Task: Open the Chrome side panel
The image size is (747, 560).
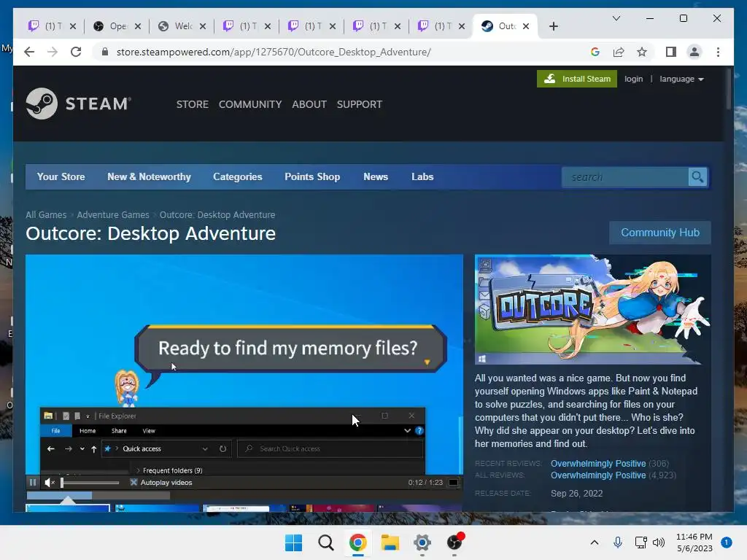Action: coord(671,52)
